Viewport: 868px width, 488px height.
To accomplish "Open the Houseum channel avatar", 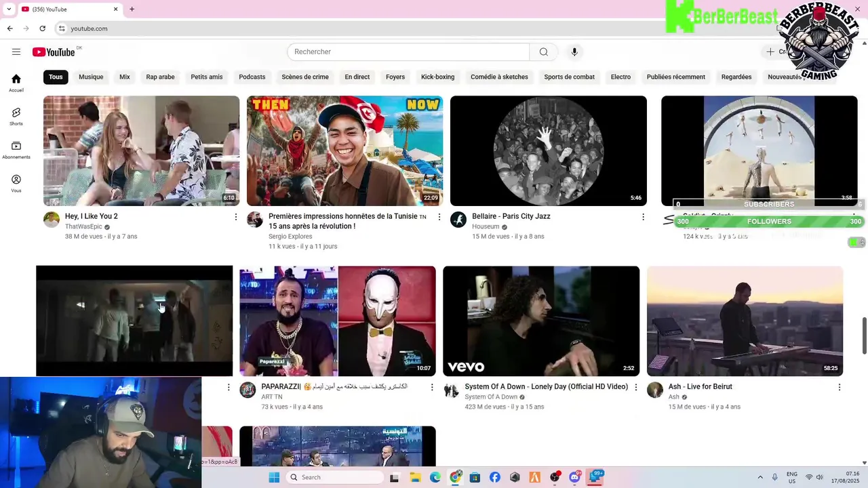I will click(458, 220).
